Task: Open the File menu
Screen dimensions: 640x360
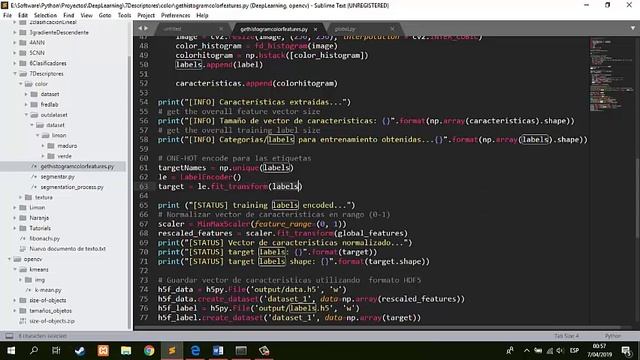Action: click(x=7, y=15)
